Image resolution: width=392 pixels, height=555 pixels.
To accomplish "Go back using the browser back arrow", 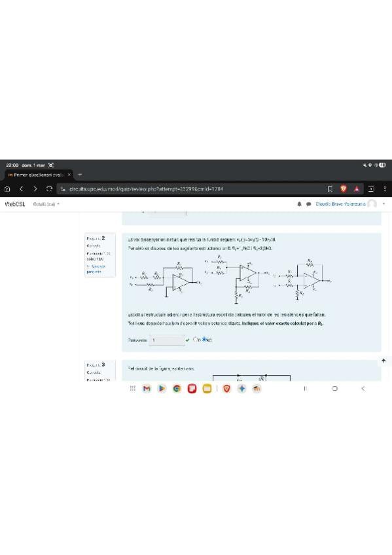I will click(21, 189).
